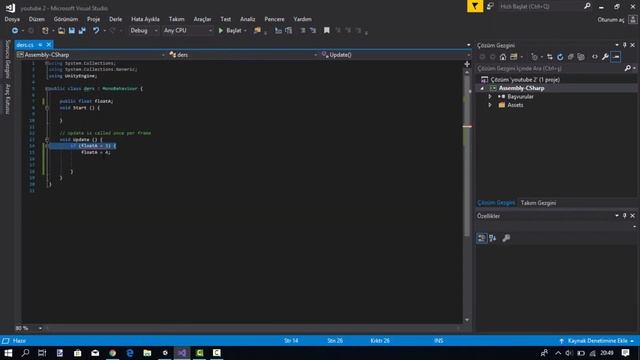Expand the Başvurular references node
The height and width of the screenshot is (360, 640).
click(x=490, y=97)
